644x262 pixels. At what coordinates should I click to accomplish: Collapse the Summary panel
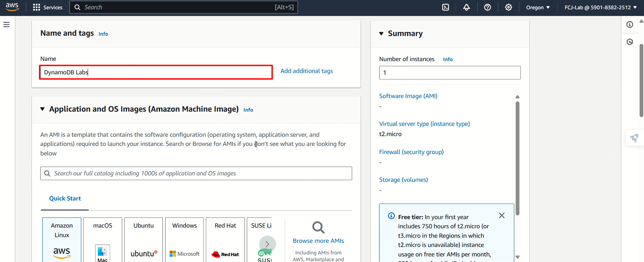tap(381, 33)
